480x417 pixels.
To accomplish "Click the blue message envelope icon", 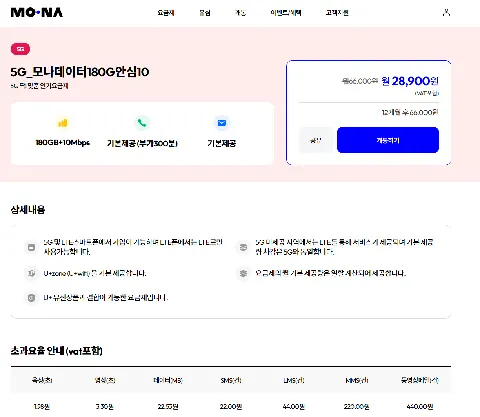I will [x=222, y=123].
